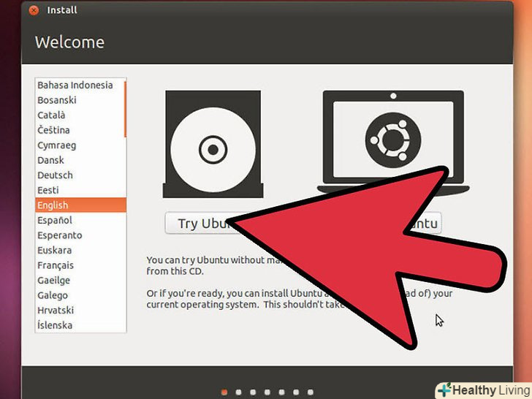Image resolution: width=532 pixels, height=399 pixels.
Task: Select Català in the language list
Action: [x=80, y=115]
